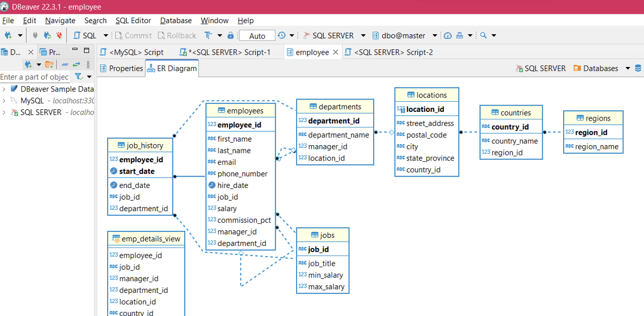Open the dropdown arrow beside the tools icon
The image size is (644, 316).
pos(470,36)
